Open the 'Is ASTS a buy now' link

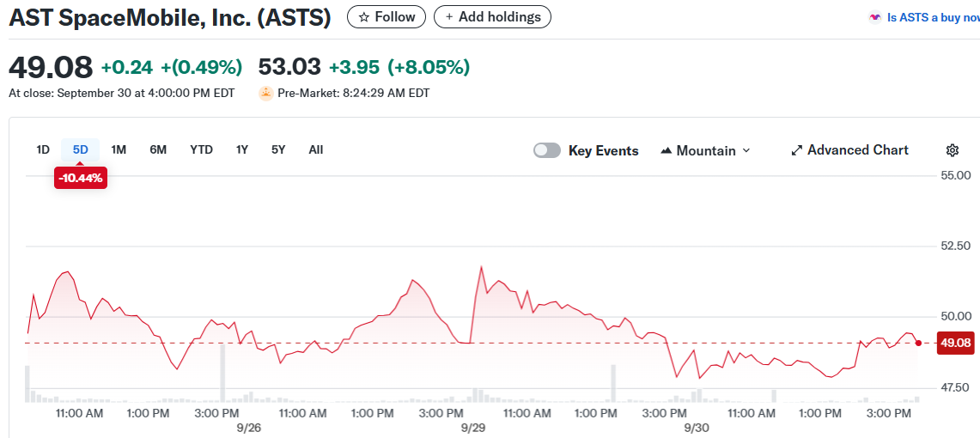(x=933, y=17)
